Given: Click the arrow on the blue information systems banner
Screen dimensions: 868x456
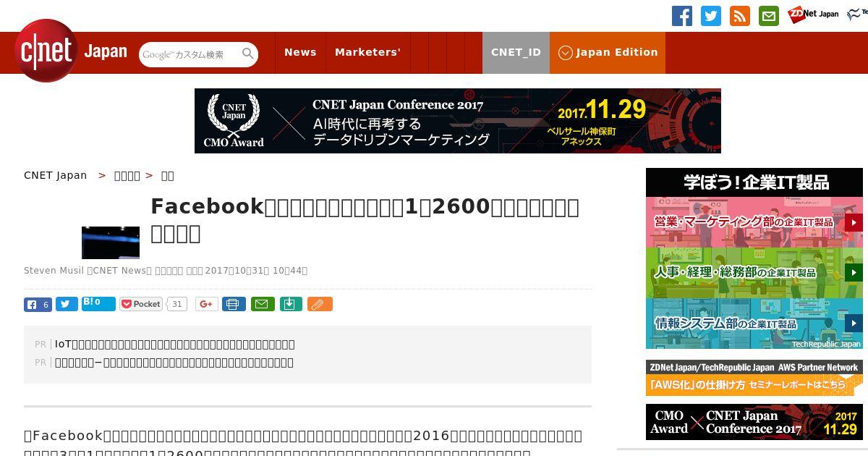Looking at the screenshot, I should click(x=854, y=323).
